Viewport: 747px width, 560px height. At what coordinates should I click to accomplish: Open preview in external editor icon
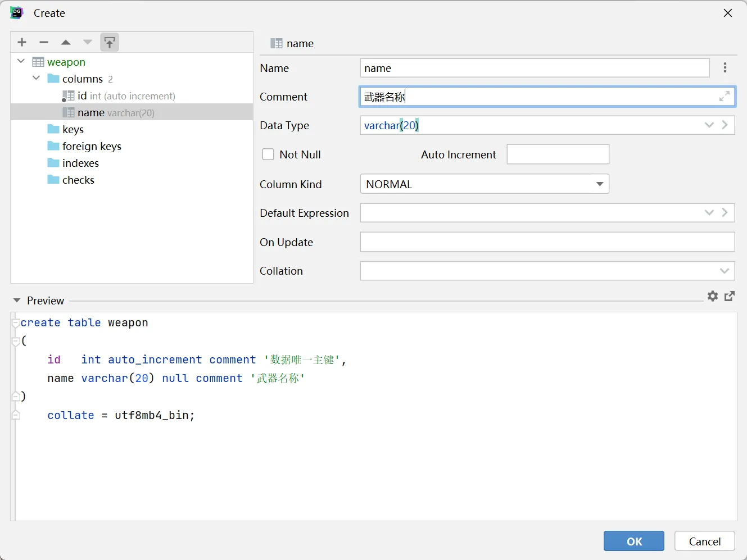[730, 296]
